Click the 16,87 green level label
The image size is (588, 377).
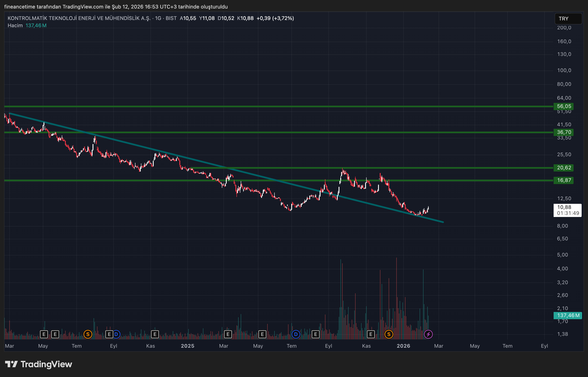tap(564, 180)
